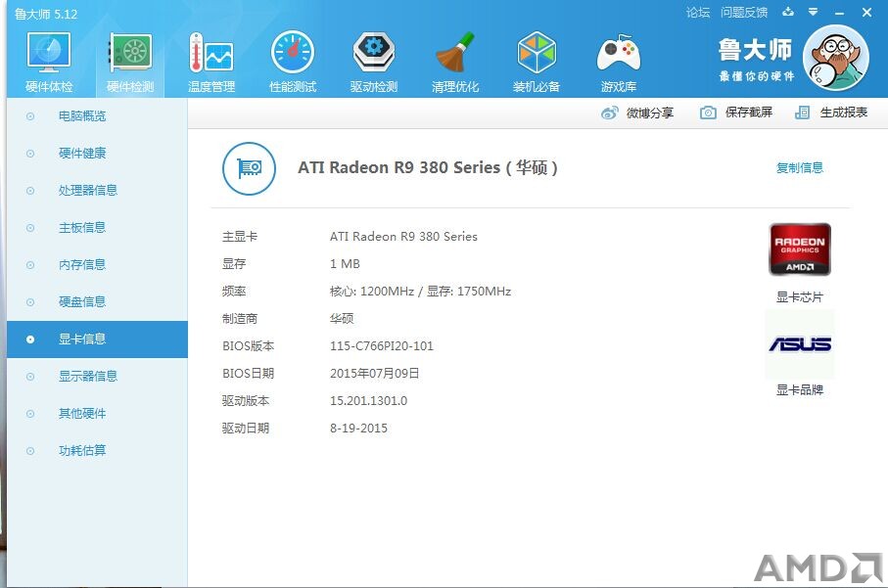The height and width of the screenshot is (588, 888).
Task: Select 主板信息 in sidebar
Action: click(97, 228)
